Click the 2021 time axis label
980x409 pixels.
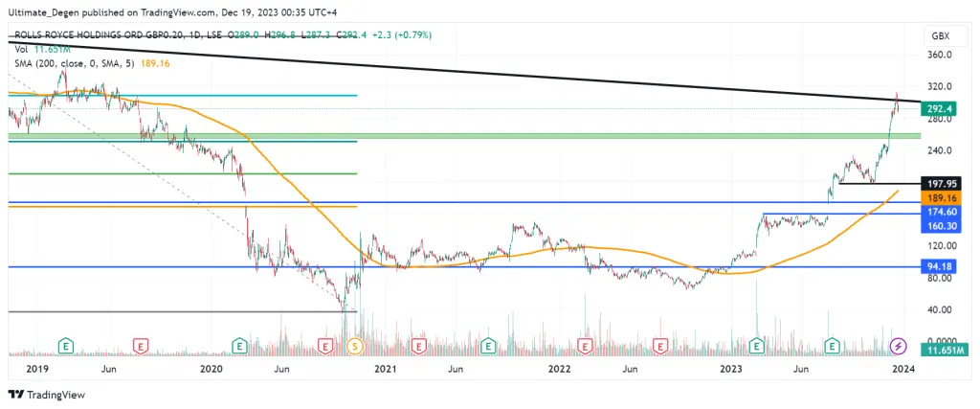[x=385, y=369]
